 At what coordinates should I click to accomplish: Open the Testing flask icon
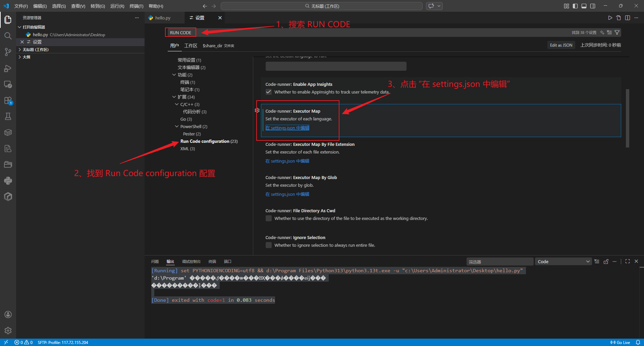click(x=8, y=116)
